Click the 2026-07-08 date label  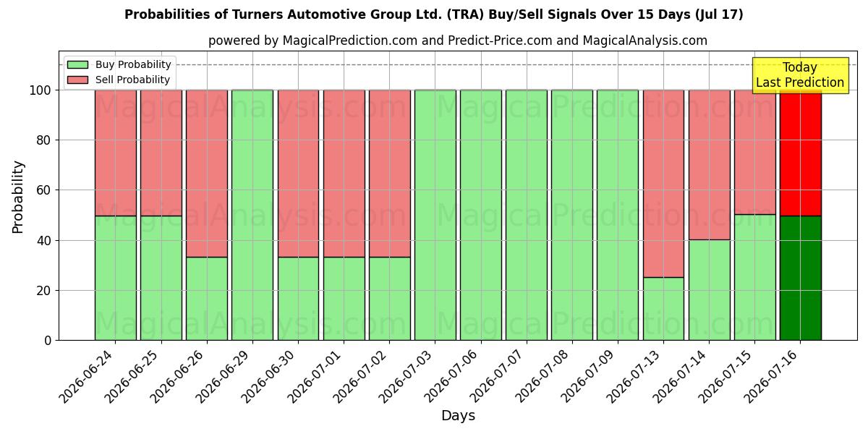coord(545,375)
